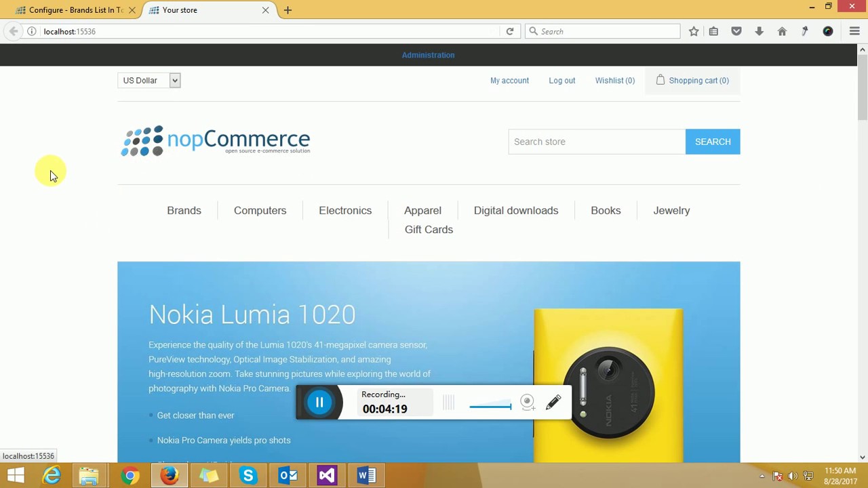This screenshot has width=868, height=488.
Task: Focus the Search store input field
Action: tap(597, 142)
